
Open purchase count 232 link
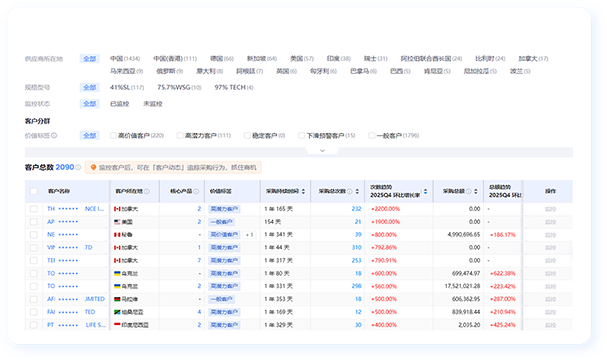click(x=357, y=209)
